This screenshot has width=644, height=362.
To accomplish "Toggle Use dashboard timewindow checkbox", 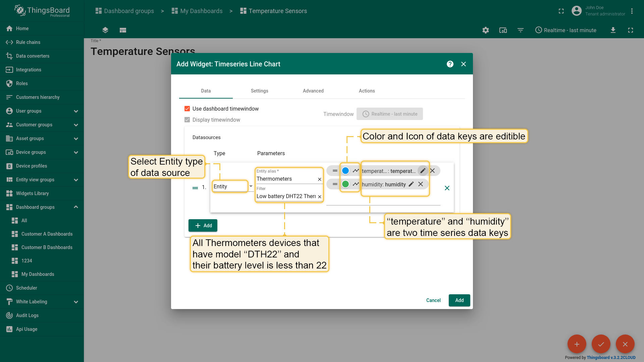I will (x=187, y=109).
